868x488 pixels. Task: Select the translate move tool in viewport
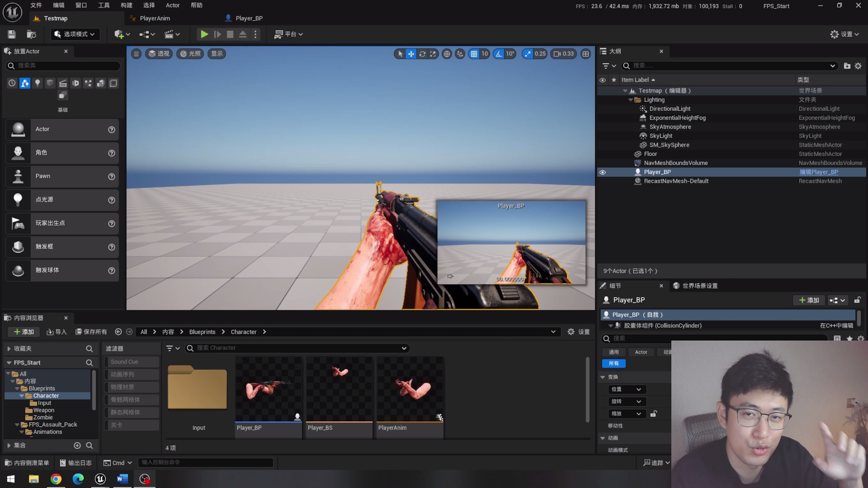pos(411,54)
